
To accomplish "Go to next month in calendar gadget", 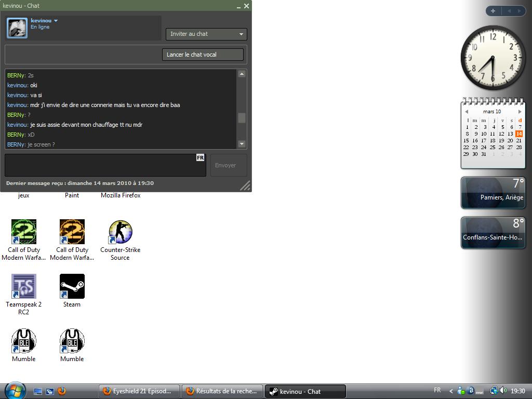I will pyautogui.click(x=520, y=112).
